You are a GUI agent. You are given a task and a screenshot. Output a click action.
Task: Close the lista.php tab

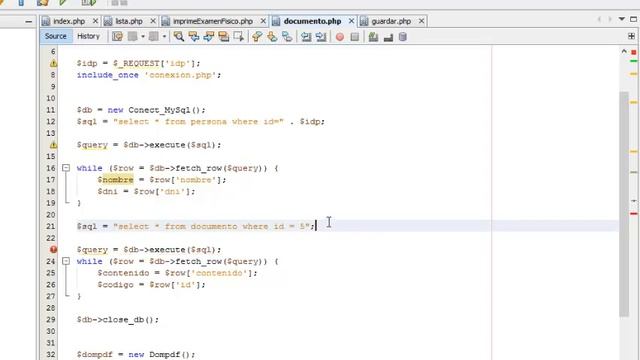(153, 21)
